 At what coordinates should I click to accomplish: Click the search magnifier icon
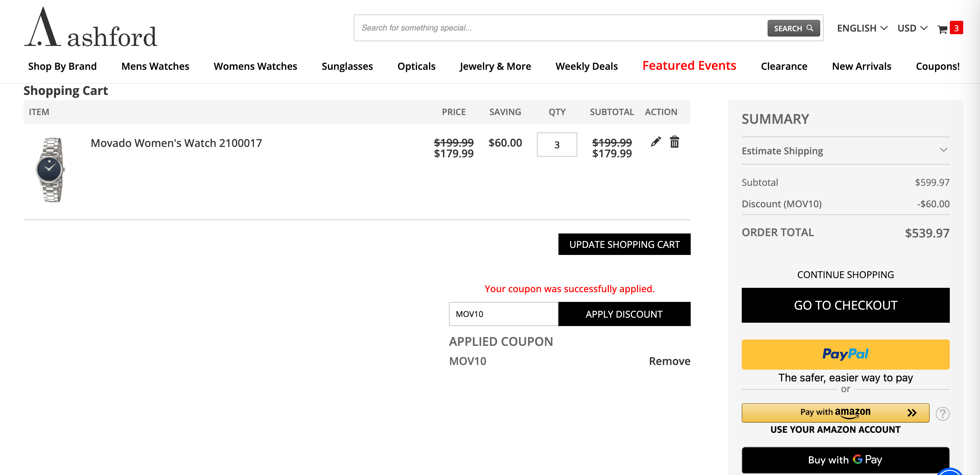coord(810,28)
